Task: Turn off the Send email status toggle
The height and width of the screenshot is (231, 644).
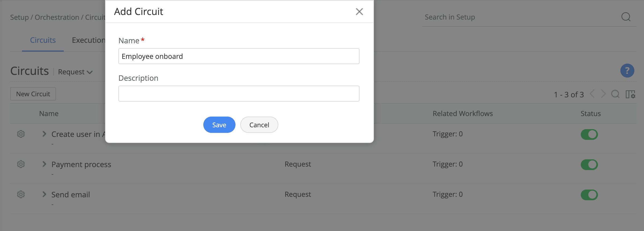Action: click(589, 195)
